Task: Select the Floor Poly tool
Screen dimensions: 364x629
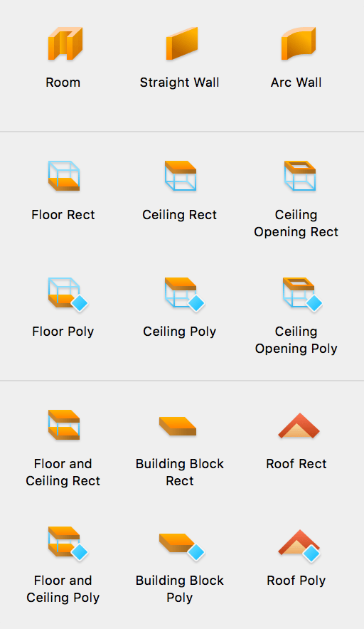Action: point(68,294)
